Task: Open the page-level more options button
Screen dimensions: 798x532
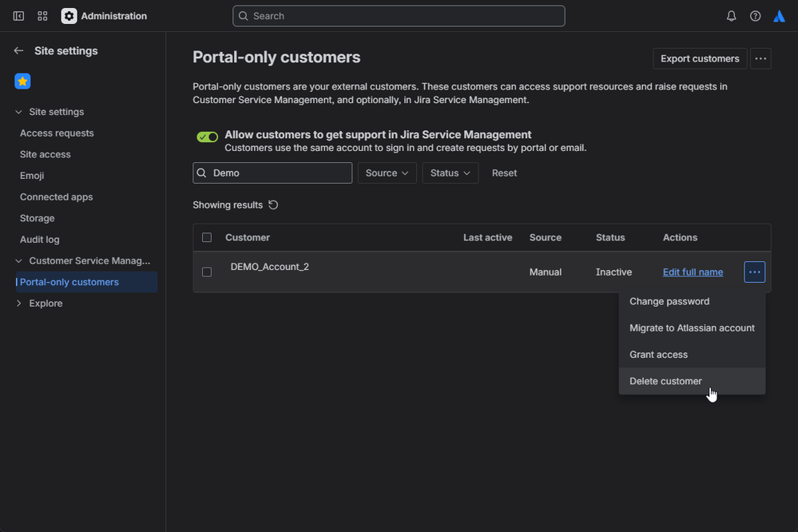Action: 760,58
